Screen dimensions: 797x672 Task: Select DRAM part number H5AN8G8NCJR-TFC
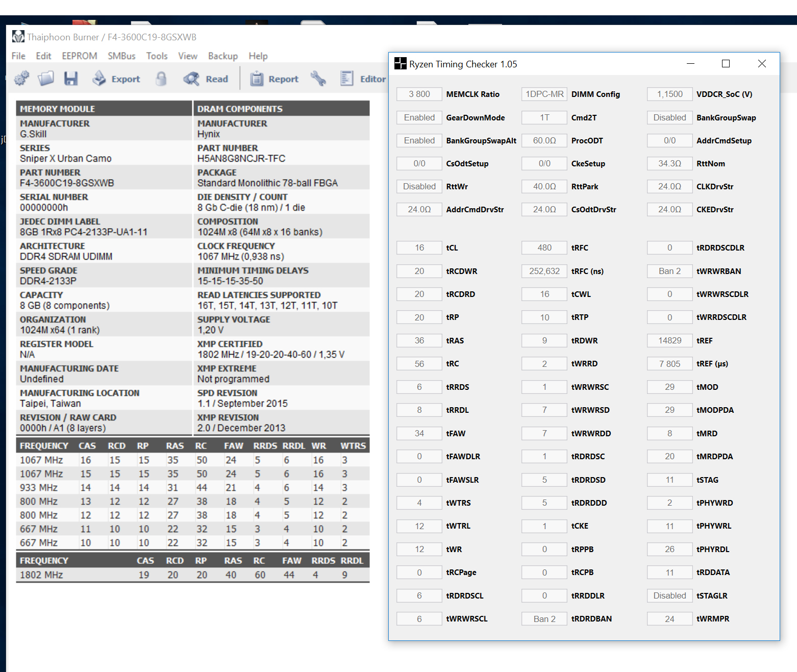(x=241, y=158)
